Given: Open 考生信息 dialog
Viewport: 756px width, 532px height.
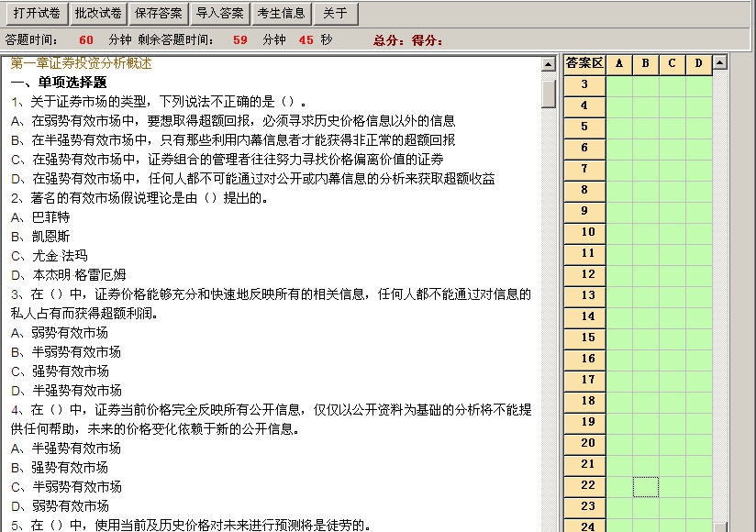Looking at the screenshot, I should pyautogui.click(x=281, y=13).
